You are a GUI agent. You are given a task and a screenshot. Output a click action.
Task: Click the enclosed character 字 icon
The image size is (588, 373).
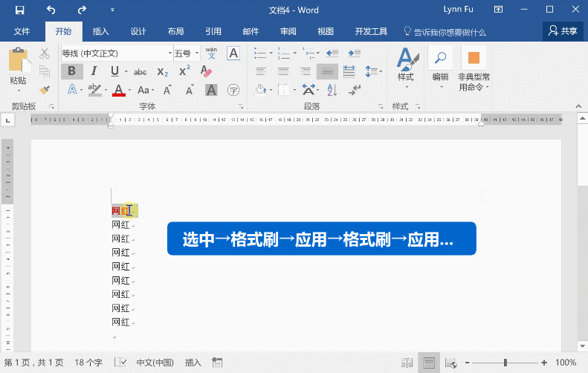[233, 90]
